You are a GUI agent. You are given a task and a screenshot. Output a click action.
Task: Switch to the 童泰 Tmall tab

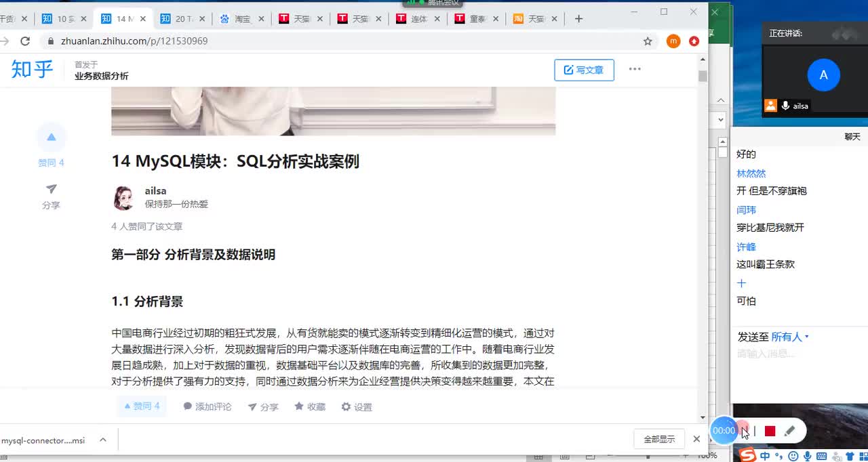pyautogui.click(x=477, y=19)
